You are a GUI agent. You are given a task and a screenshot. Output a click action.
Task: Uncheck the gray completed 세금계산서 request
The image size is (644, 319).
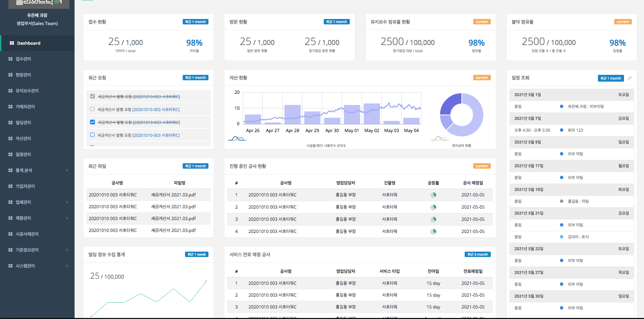click(92, 96)
